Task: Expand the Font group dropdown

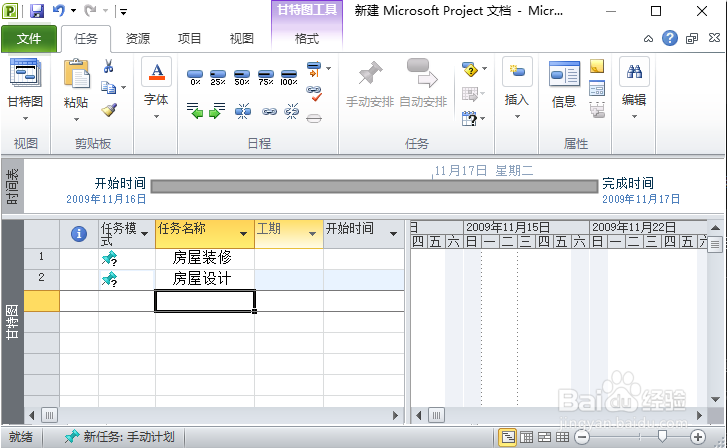Action: [x=156, y=116]
